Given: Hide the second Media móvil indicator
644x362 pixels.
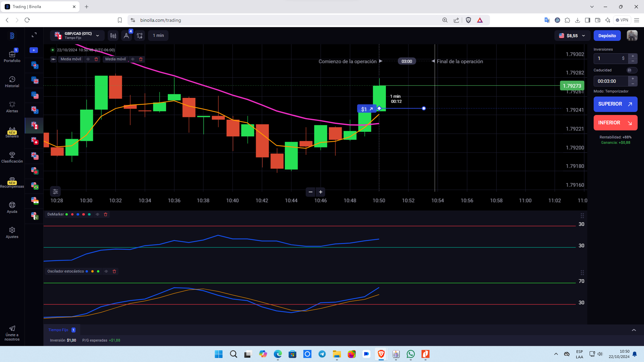Looking at the screenshot, I should pyautogui.click(x=133, y=59).
